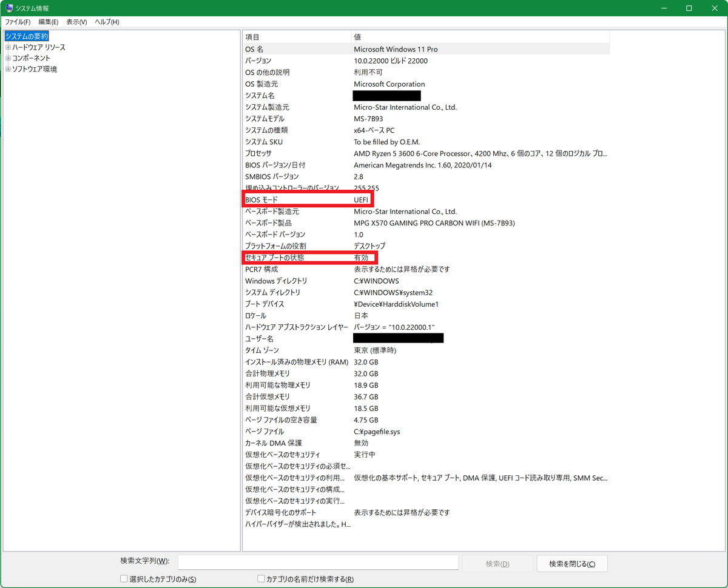Image resolution: width=728 pixels, height=588 pixels.
Task: Click the 項目 column header
Action: 297,37
